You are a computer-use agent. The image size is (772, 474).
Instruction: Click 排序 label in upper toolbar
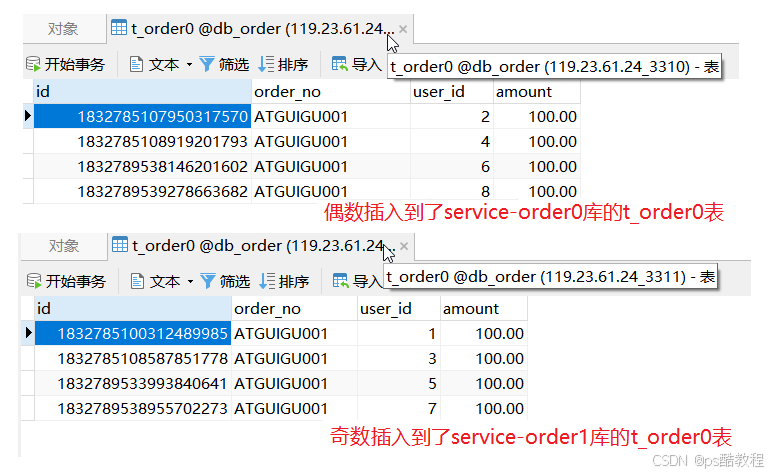[293, 64]
